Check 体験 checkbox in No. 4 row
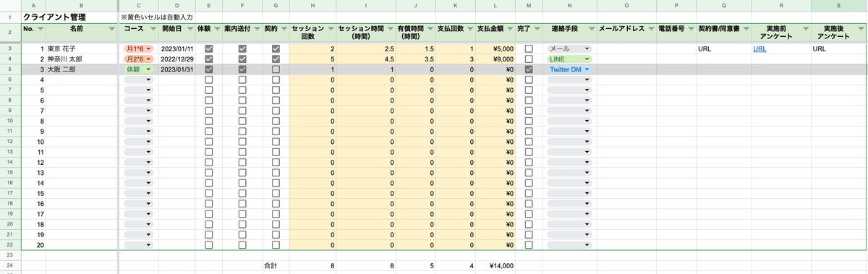 (x=209, y=80)
